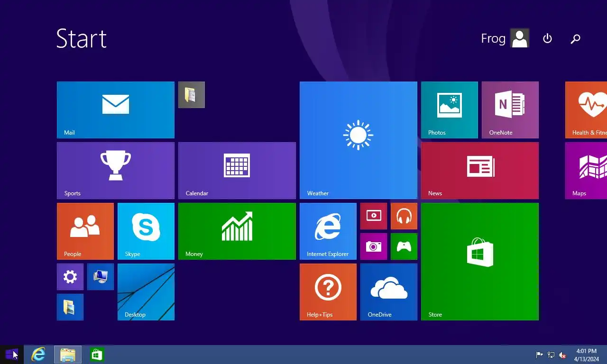
Task: Open the Games controller tile
Action: (404, 246)
